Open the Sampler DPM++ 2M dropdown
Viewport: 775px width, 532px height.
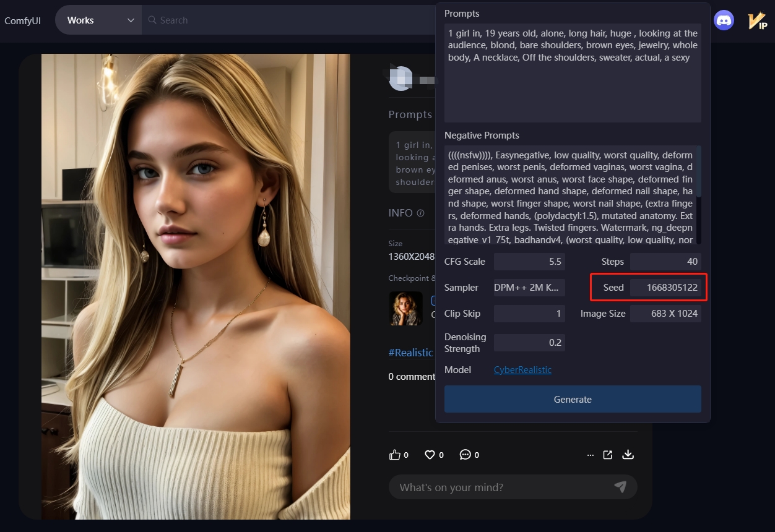coord(529,288)
